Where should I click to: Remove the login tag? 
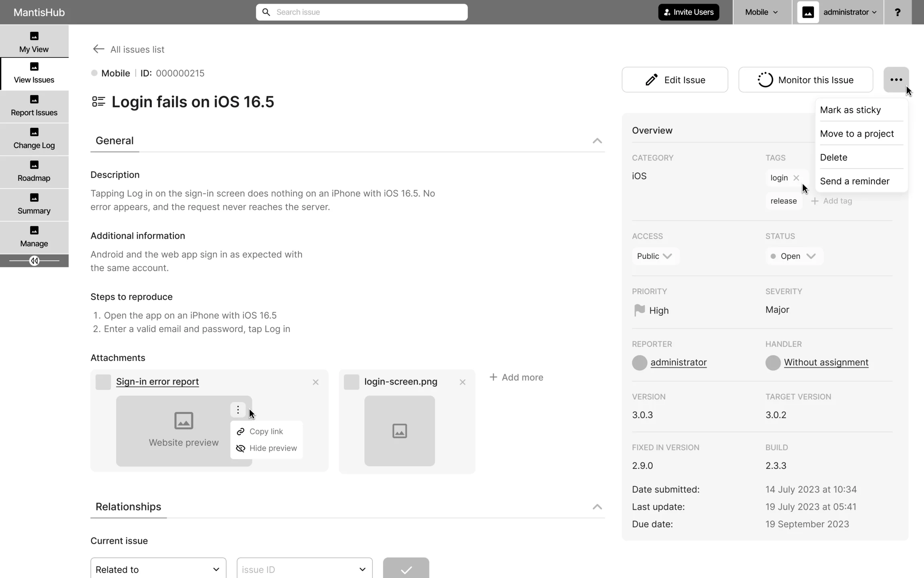tap(796, 178)
